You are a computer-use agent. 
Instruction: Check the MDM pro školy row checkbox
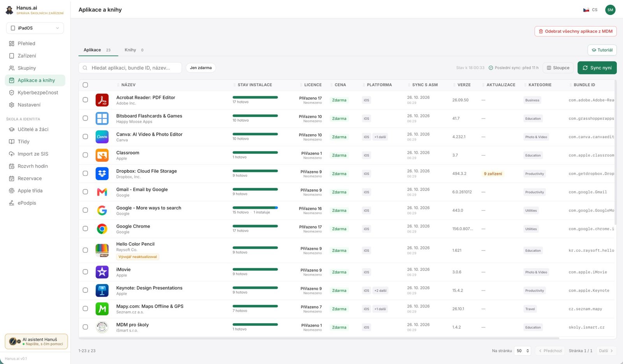pyautogui.click(x=85, y=327)
